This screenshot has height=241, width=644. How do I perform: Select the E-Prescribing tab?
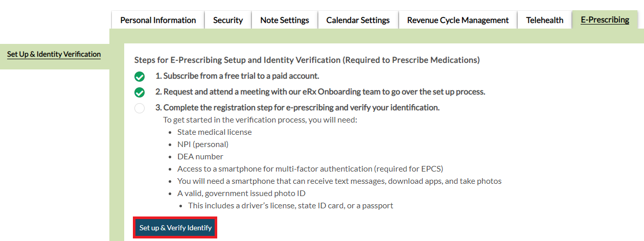tap(605, 20)
